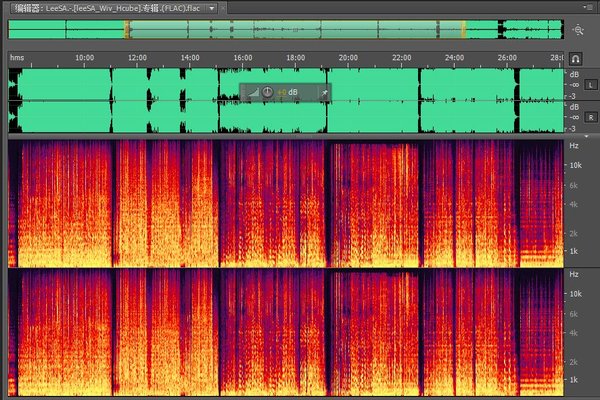Click the fade ramp icon on the HUD
The width and height of the screenshot is (600, 400).
point(252,93)
